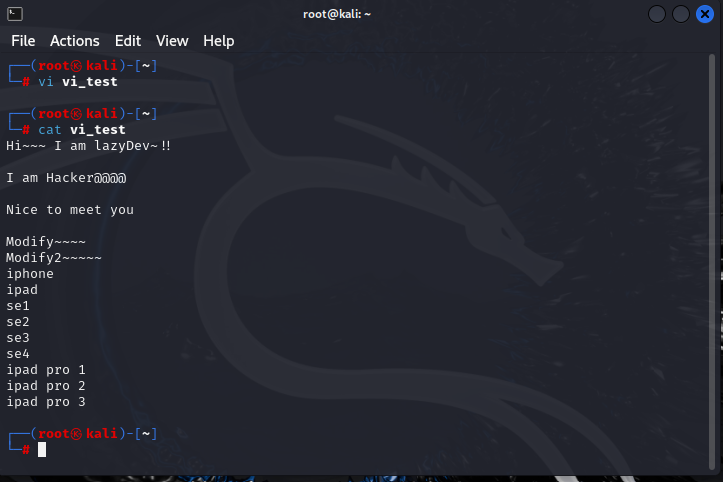Click the output line 'se4'

(18, 354)
